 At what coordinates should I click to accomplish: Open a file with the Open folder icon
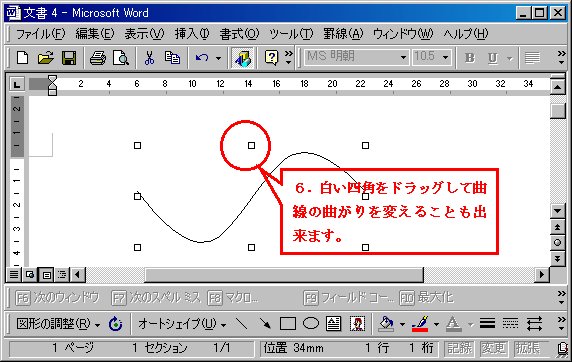(x=46, y=58)
